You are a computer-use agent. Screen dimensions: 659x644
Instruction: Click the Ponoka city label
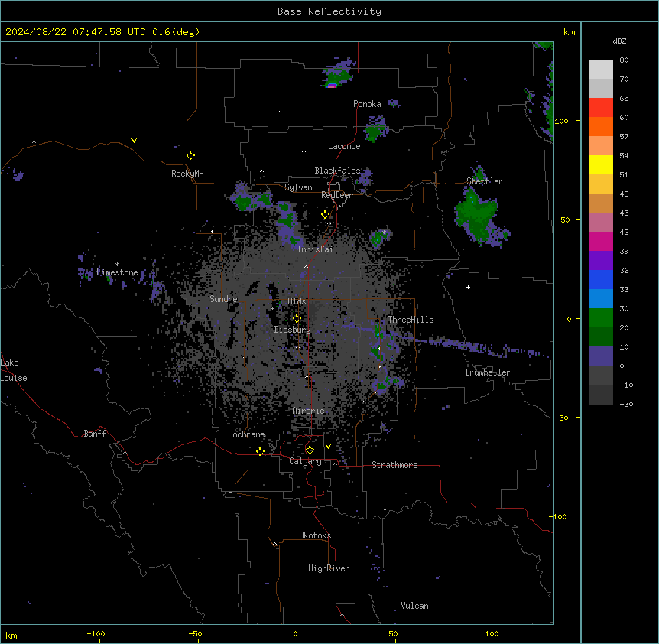(367, 104)
